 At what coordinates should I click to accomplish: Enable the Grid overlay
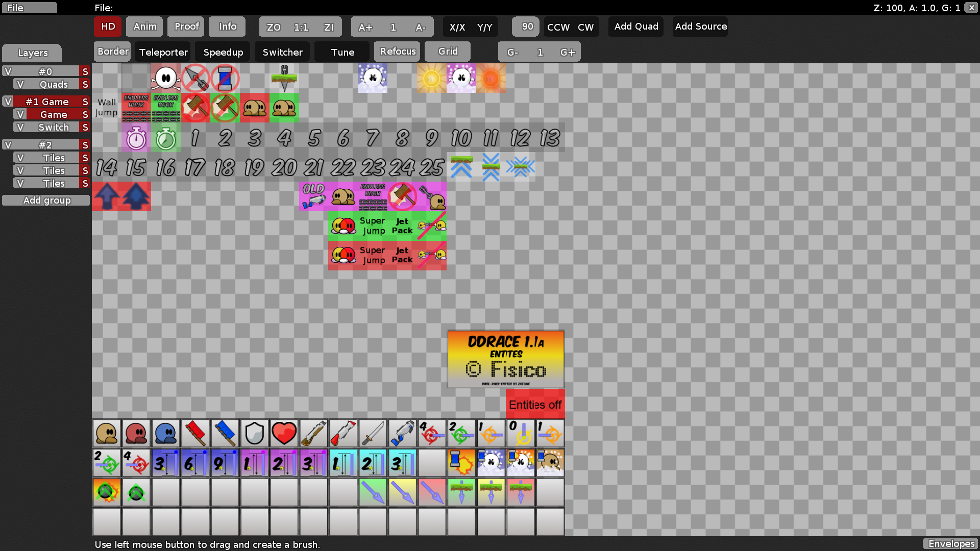pyautogui.click(x=448, y=51)
